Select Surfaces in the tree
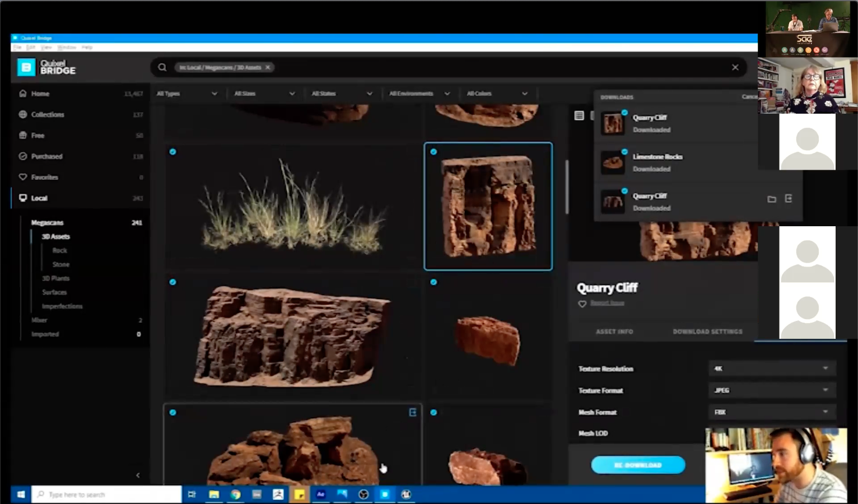The image size is (858, 504). 54,292
